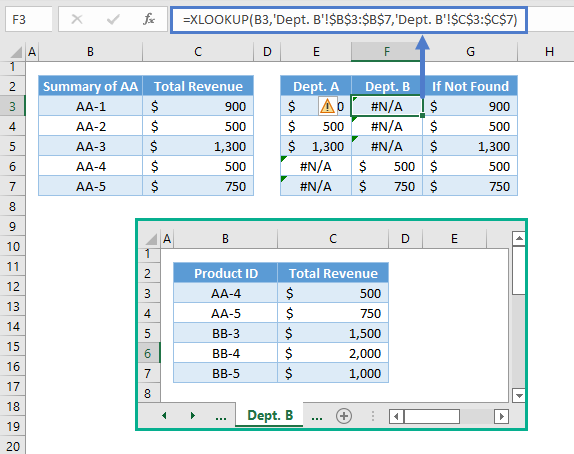
Task: Click the 'Dept. B' header cell in row 2
Action: click(x=387, y=86)
